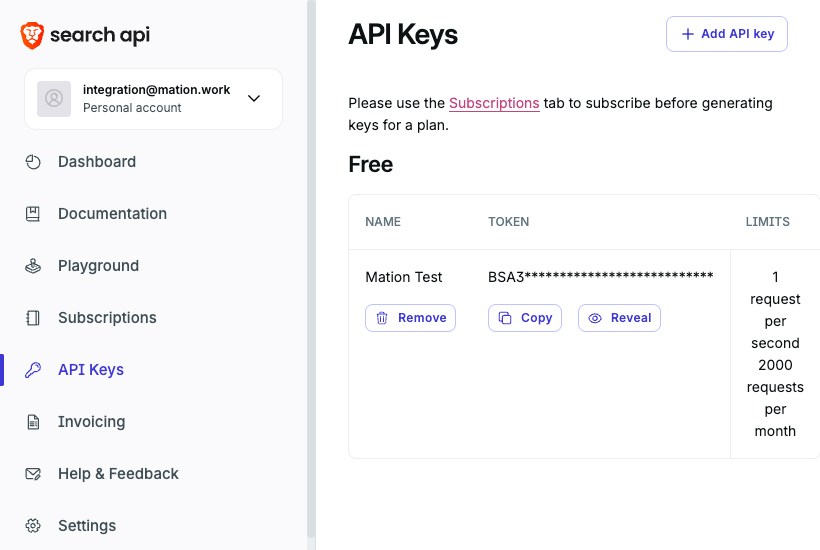Click the Subscriptions sidebar icon
Screen dimensions: 820x550
[x=33, y=318]
